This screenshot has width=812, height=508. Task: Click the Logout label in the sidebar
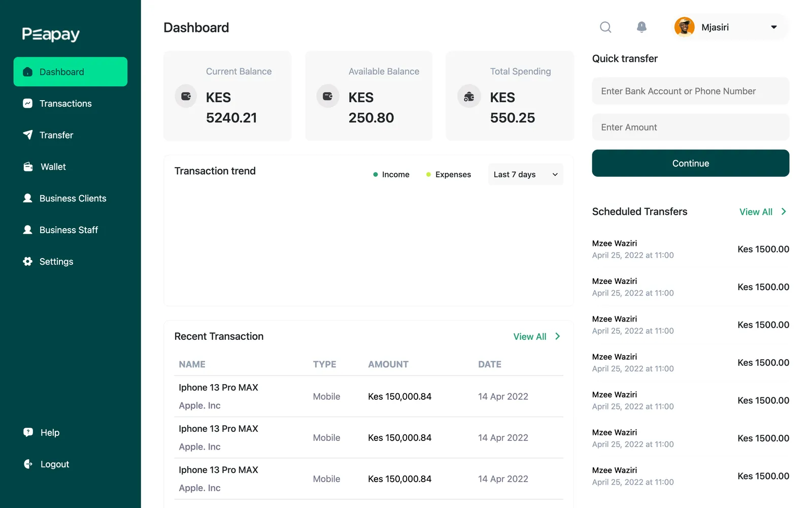pos(55,464)
